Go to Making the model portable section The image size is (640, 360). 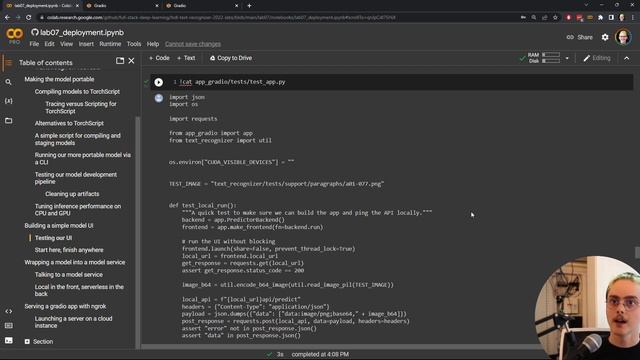59,79
